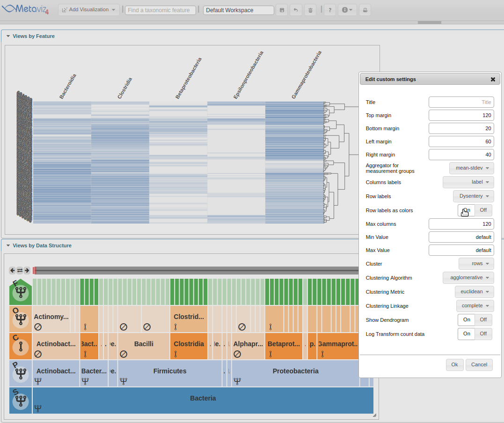
Task: Turn Log Transform count data On
Action: pos(467,334)
